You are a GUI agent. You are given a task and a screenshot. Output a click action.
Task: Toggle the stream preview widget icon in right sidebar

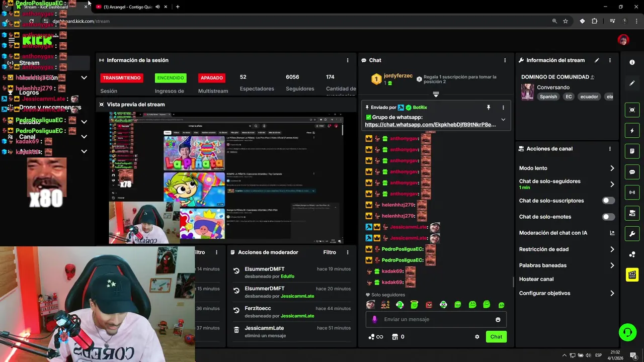pyautogui.click(x=632, y=110)
